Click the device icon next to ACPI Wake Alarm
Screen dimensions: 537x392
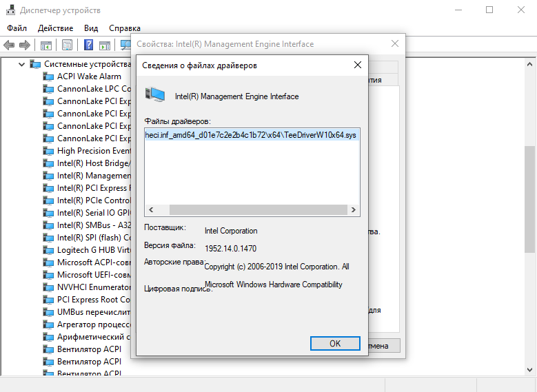coord(48,76)
